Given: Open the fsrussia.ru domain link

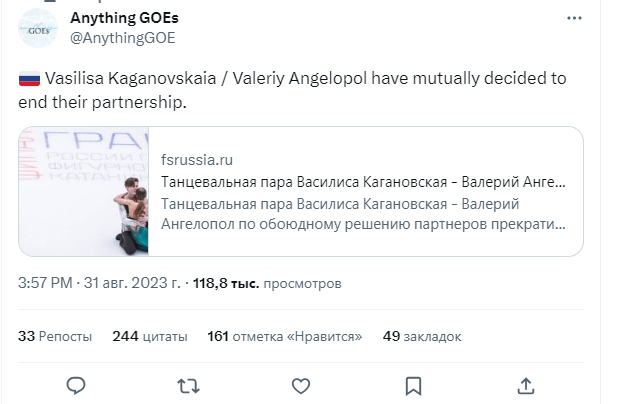Looking at the screenshot, I should coord(197,160).
